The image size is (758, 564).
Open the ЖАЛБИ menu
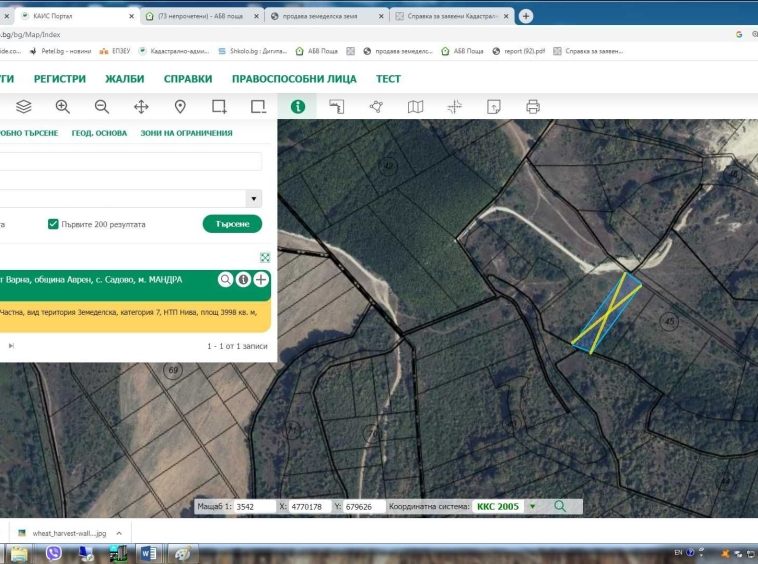[125, 79]
